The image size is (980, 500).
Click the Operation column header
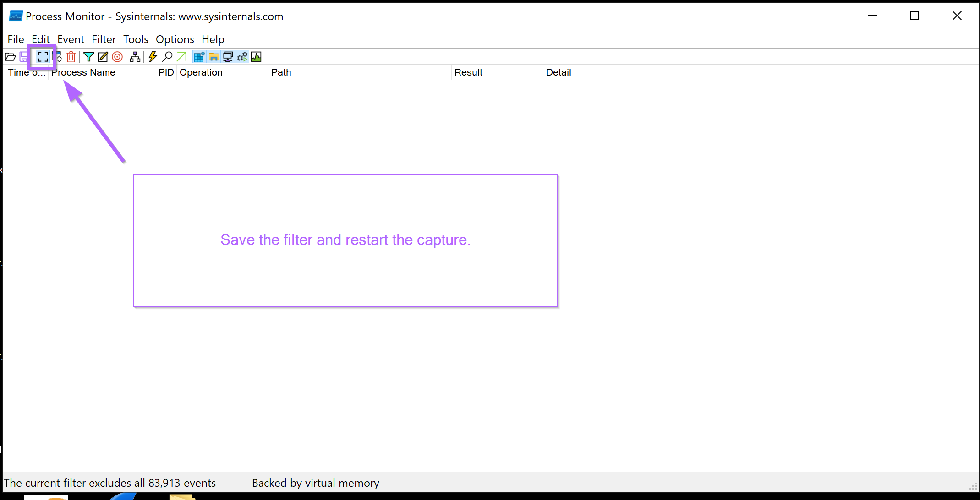(201, 72)
